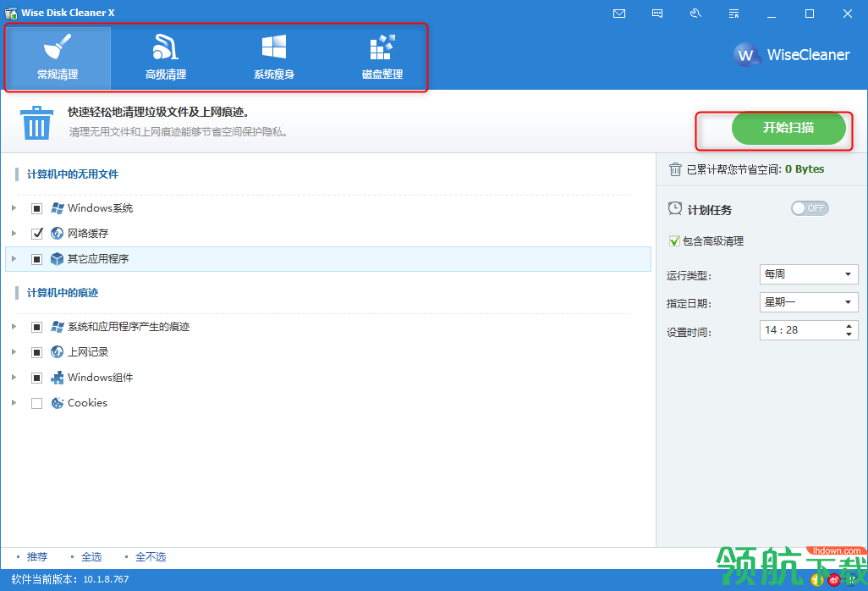Click the WiseCleaner logo
868x591 pixels.
click(x=792, y=54)
